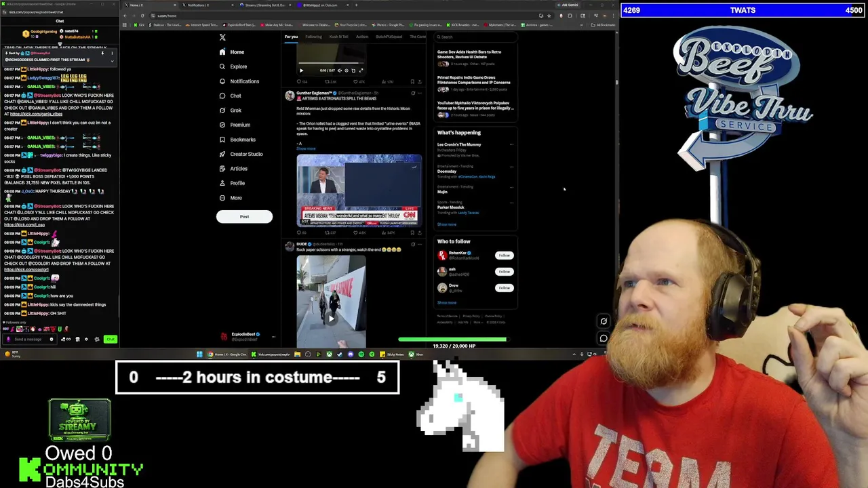Screen dimensions: 868x488
Task: Follow Drew in Who to follow
Action: point(504,288)
